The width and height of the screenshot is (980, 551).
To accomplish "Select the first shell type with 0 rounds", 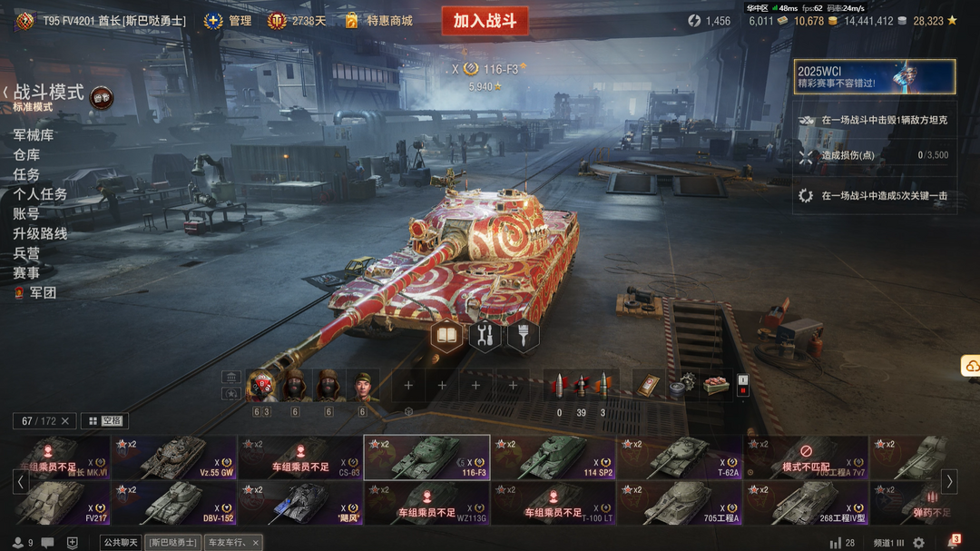I will (559, 386).
